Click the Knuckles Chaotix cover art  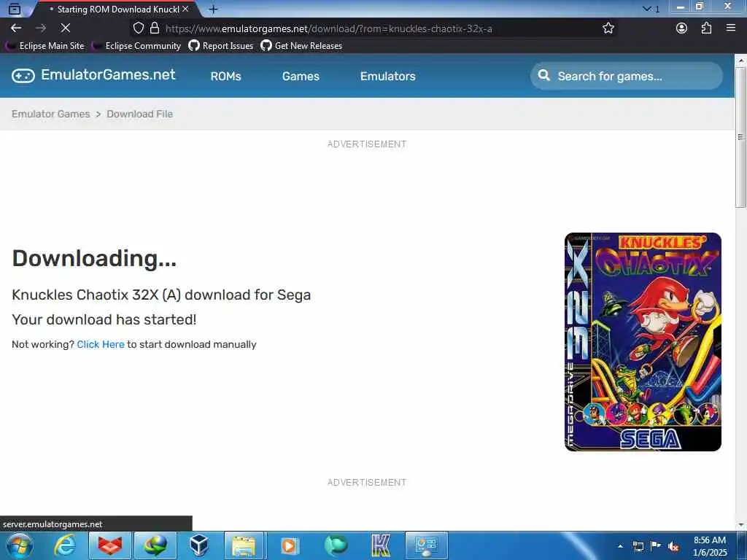643,342
